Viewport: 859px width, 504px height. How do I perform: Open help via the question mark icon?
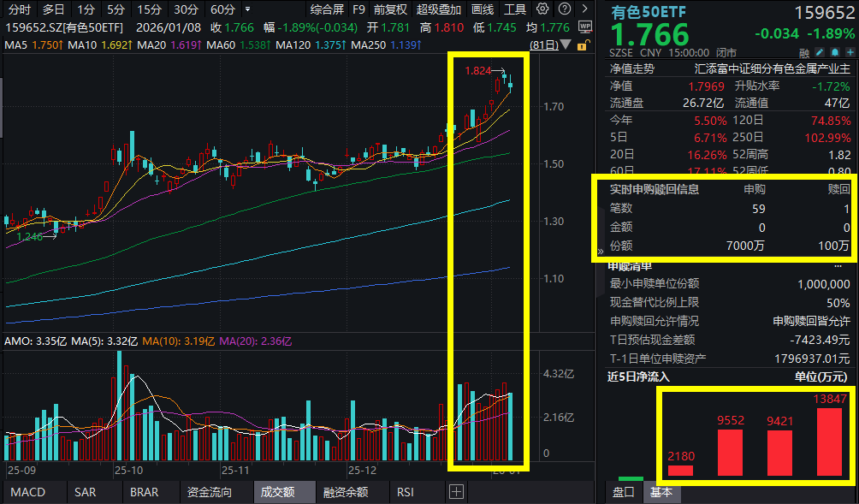click(566, 9)
